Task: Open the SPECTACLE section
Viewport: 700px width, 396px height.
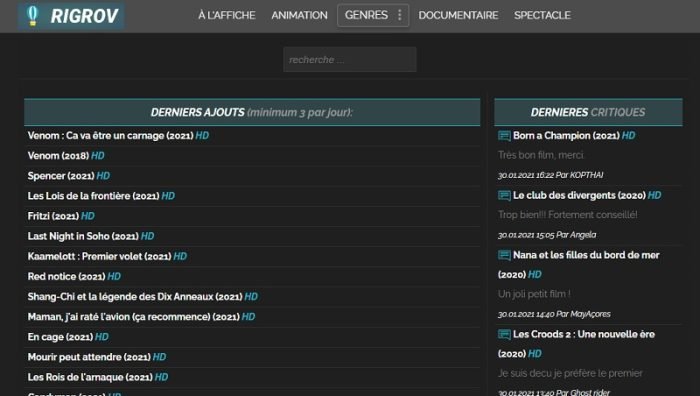Action: click(542, 15)
